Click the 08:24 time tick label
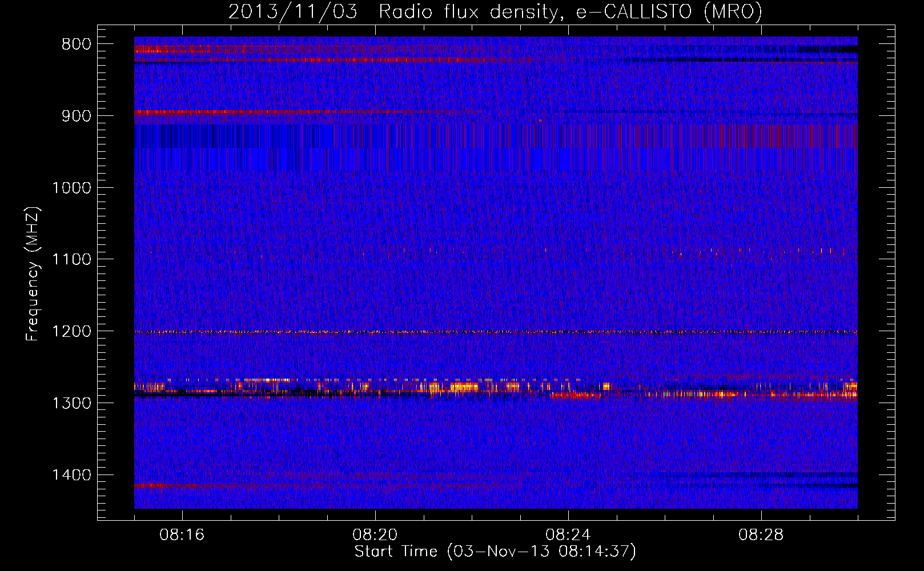 coord(568,535)
